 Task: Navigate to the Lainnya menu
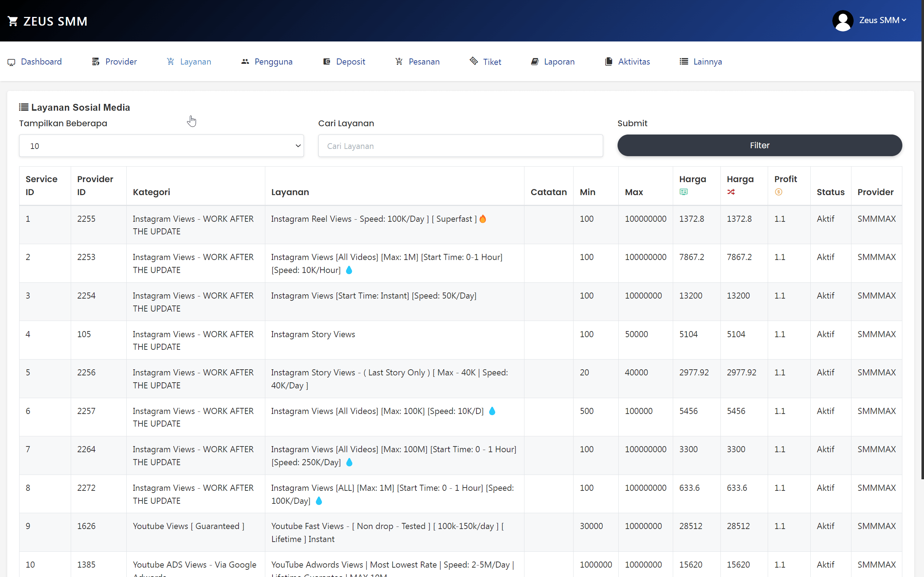(x=707, y=61)
